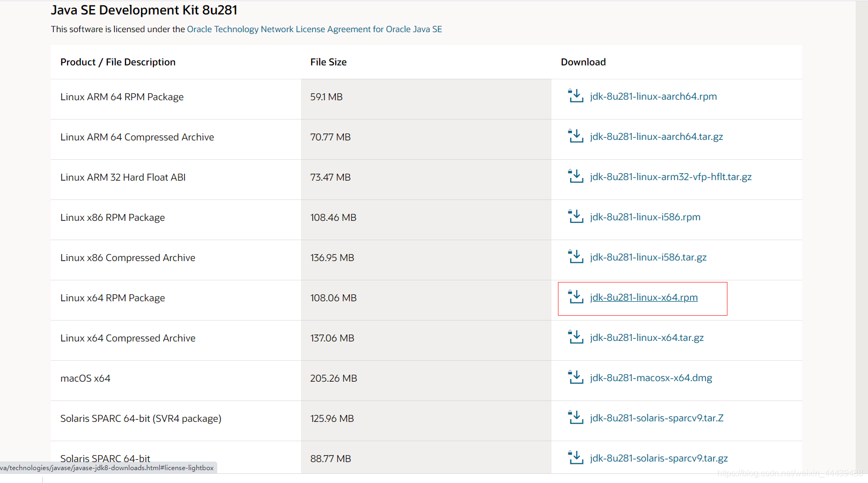The width and height of the screenshot is (868, 483).
Task: Download jdk-8u281-linux-x64.tar.gz file link
Action: 647,338
